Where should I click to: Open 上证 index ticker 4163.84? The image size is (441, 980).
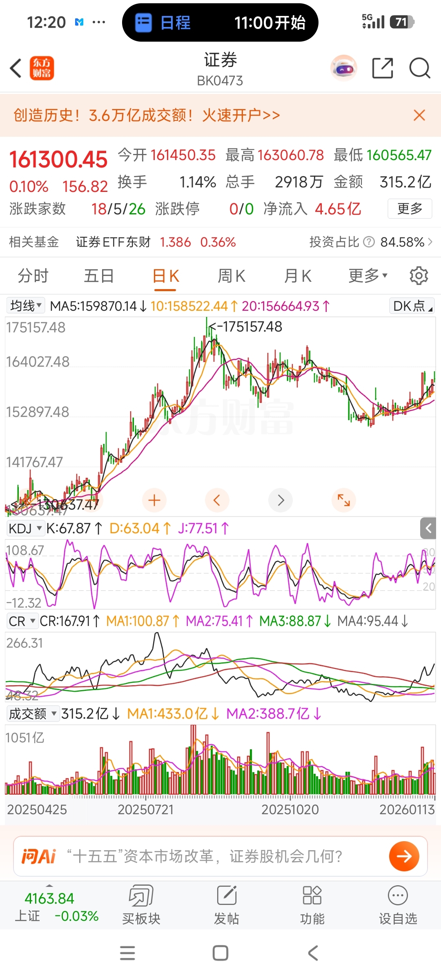[49, 898]
